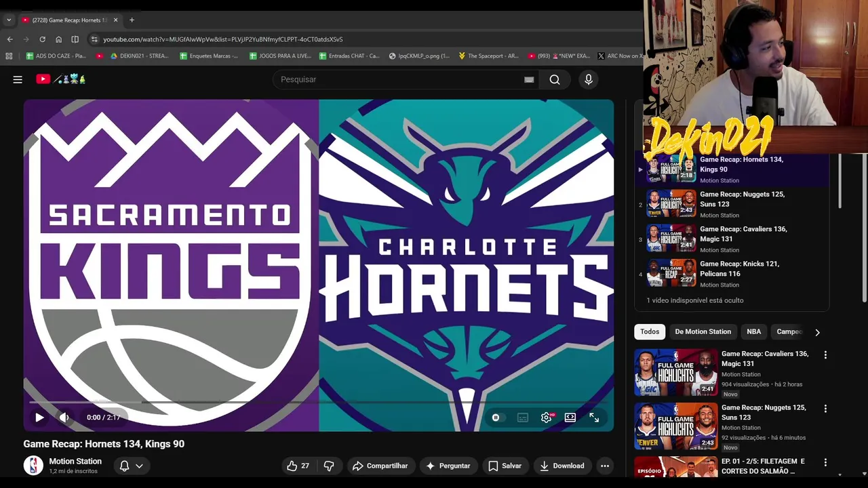Toggle the browser side panel icon
Image resolution: width=868 pixels, height=488 pixels.
click(x=75, y=39)
